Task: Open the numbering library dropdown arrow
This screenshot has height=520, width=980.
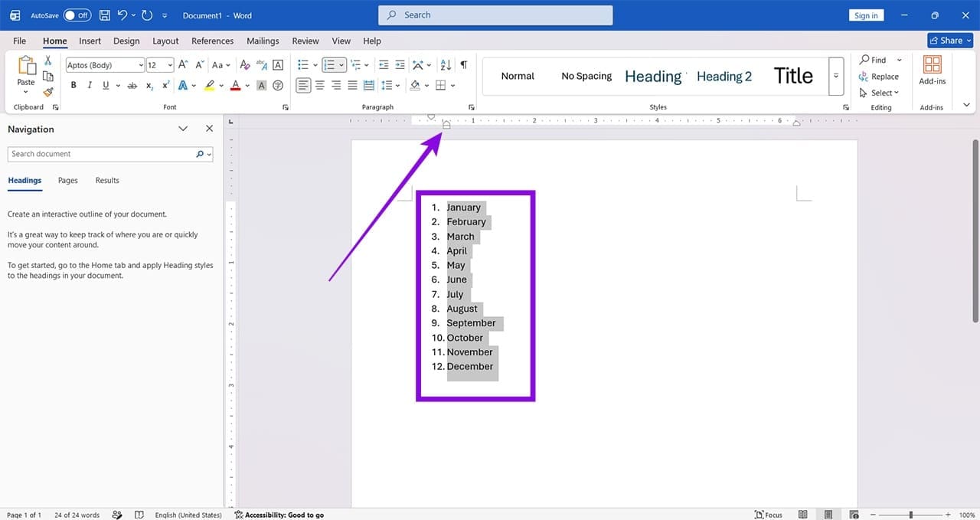Action: pos(341,65)
